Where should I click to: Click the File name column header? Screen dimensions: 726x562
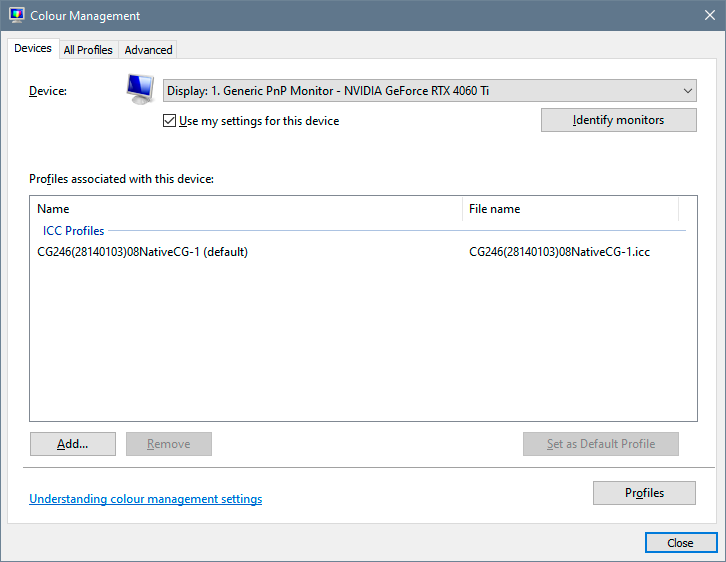click(x=570, y=209)
